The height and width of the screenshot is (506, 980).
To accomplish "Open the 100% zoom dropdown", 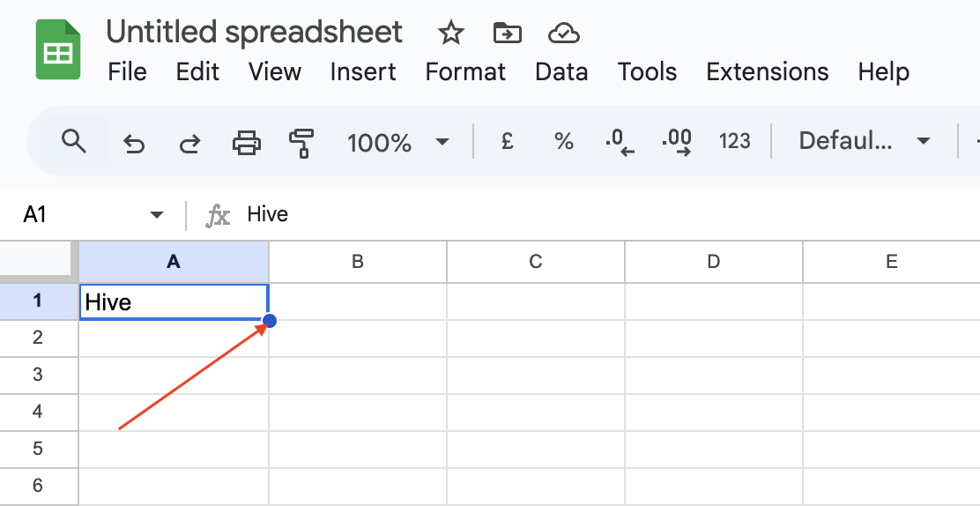I will 398,143.
